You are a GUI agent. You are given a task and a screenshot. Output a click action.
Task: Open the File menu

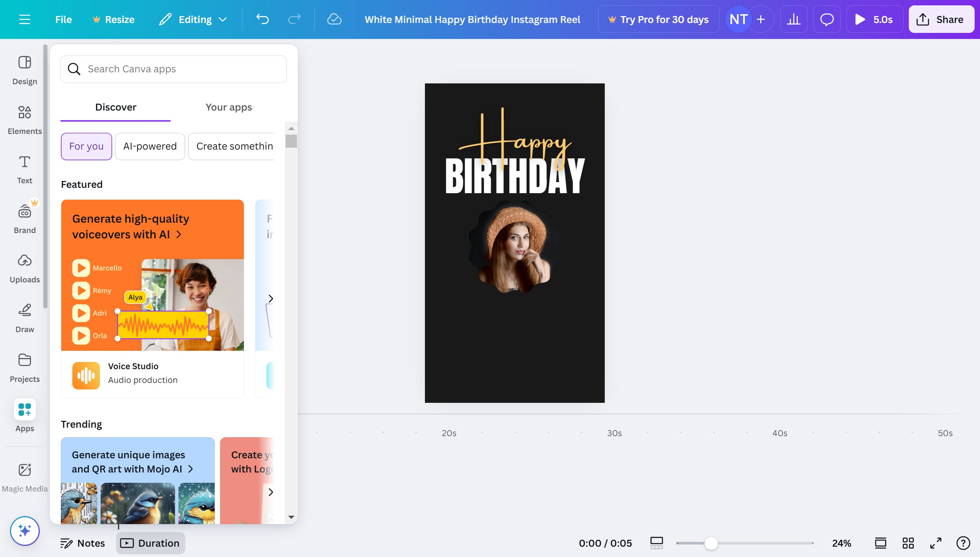[x=63, y=19]
